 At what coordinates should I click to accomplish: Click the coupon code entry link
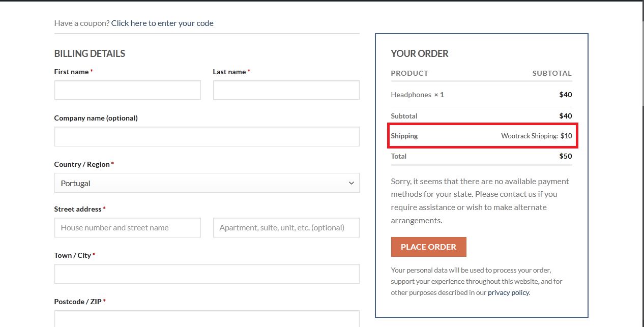[162, 23]
